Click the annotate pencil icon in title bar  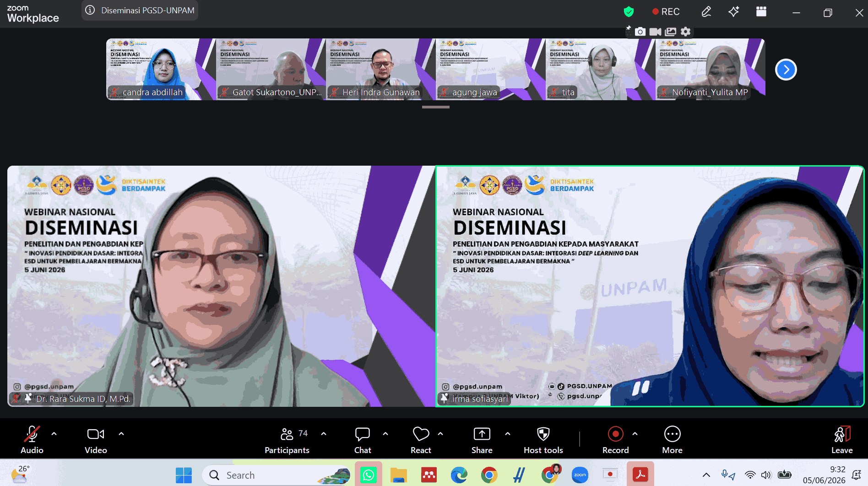click(x=706, y=11)
